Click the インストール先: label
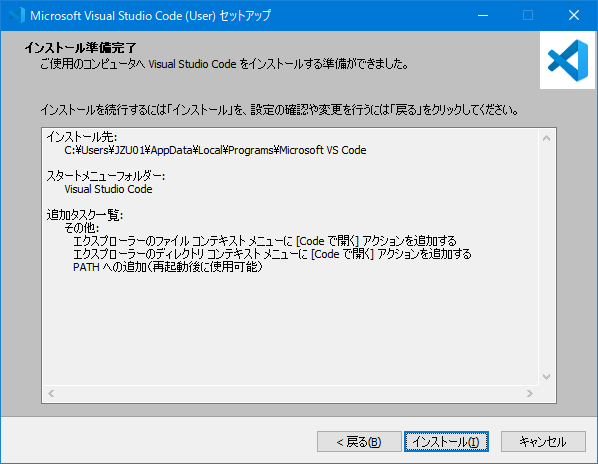The height and width of the screenshot is (464, 598). click(82, 137)
